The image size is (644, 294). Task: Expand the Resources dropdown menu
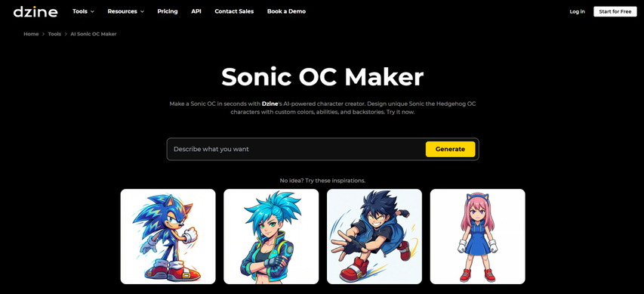pos(125,11)
